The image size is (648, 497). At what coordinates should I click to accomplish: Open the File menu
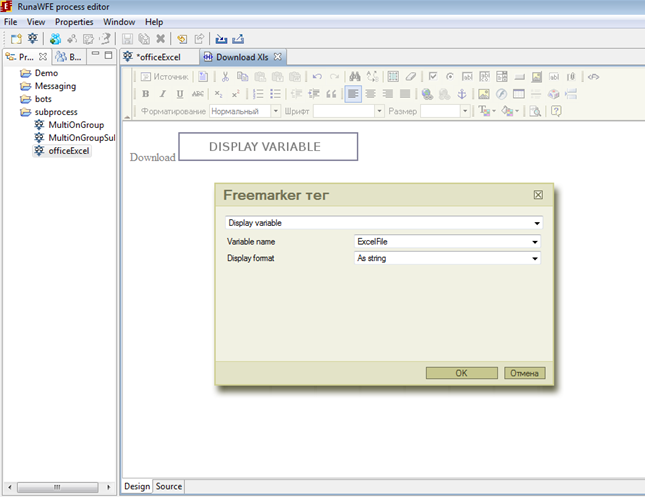[x=10, y=22]
